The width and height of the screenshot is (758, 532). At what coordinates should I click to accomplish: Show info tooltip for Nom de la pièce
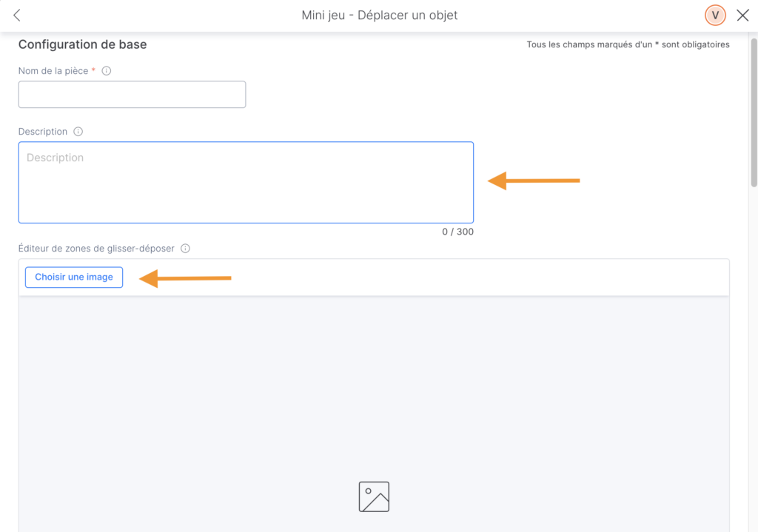106,71
